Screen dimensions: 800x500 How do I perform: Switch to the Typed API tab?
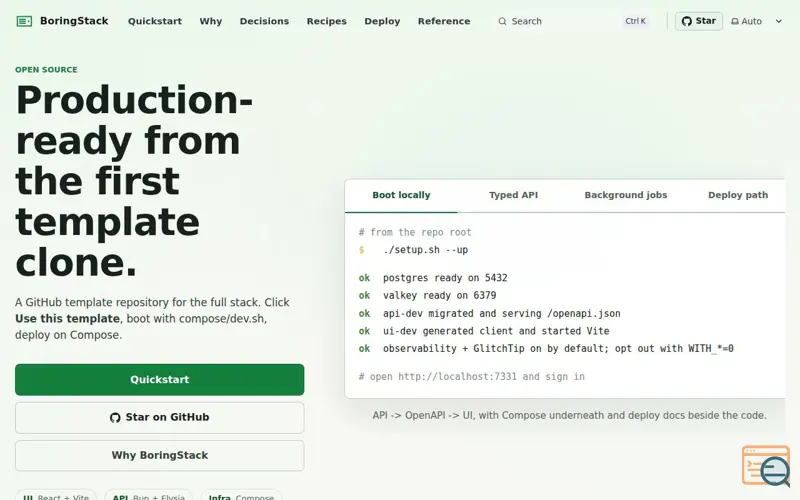tap(513, 195)
